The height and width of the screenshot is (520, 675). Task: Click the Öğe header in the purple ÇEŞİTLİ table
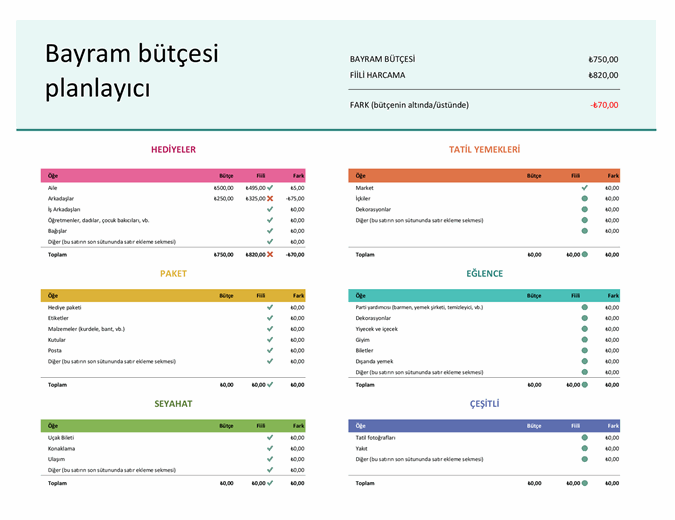point(361,425)
